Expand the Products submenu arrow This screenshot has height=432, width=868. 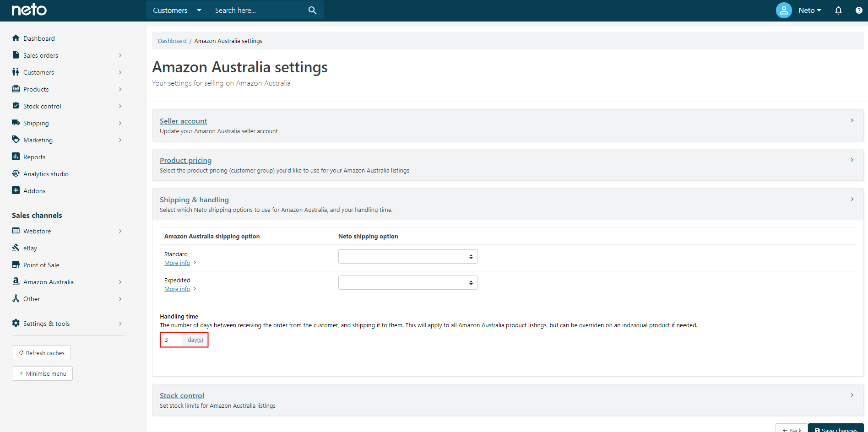120,89
